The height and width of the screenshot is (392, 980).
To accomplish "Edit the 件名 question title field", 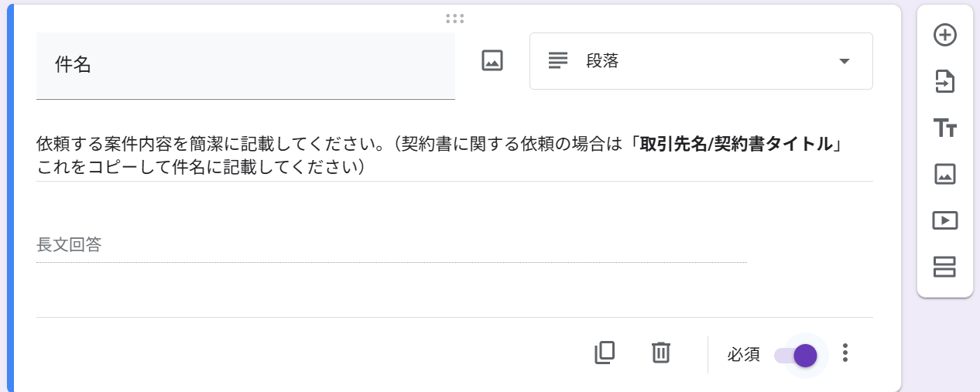I will 245,66.
